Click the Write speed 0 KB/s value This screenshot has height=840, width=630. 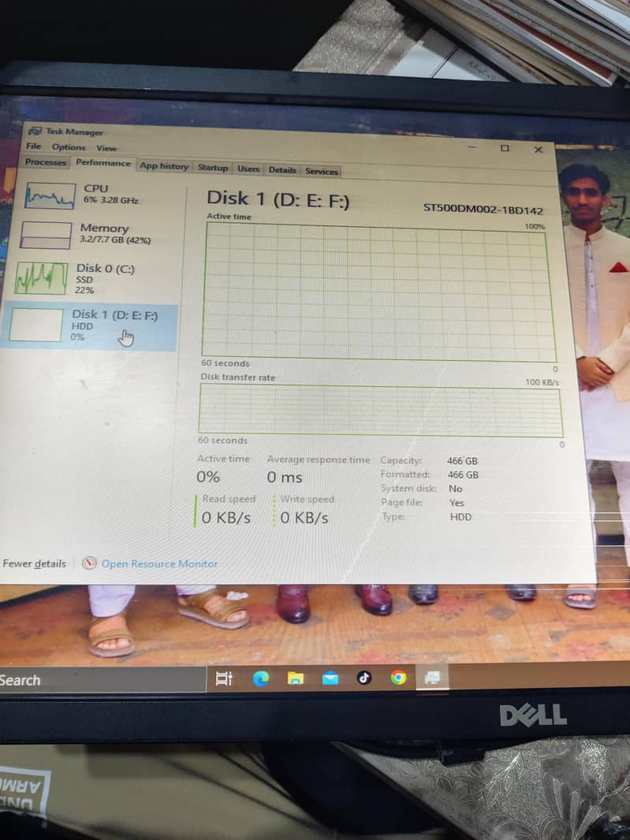304,518
